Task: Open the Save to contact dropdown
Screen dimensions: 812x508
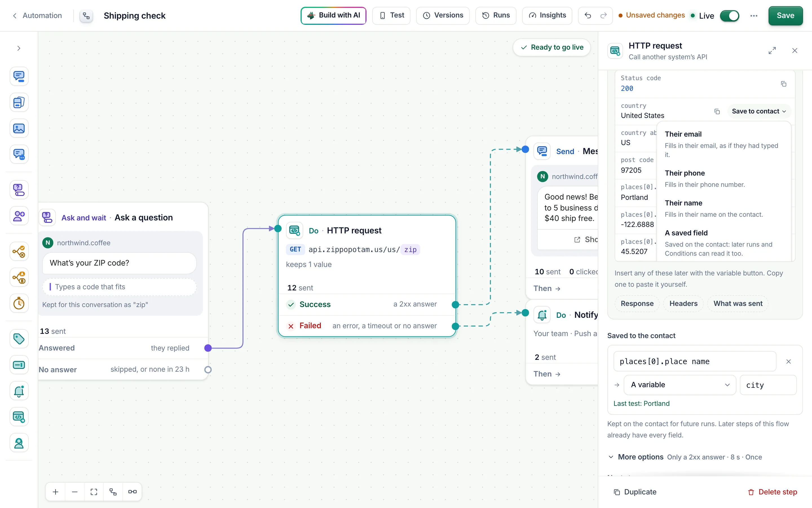Action: (x=759, y=111)
